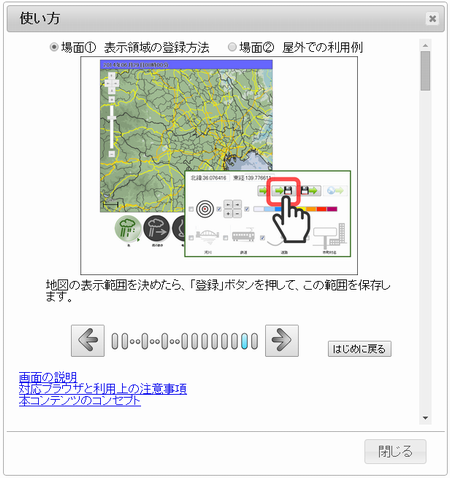Click the highlighted blue step indicator
The height and width of the screenshot is (478, 450).
[244, 341]
